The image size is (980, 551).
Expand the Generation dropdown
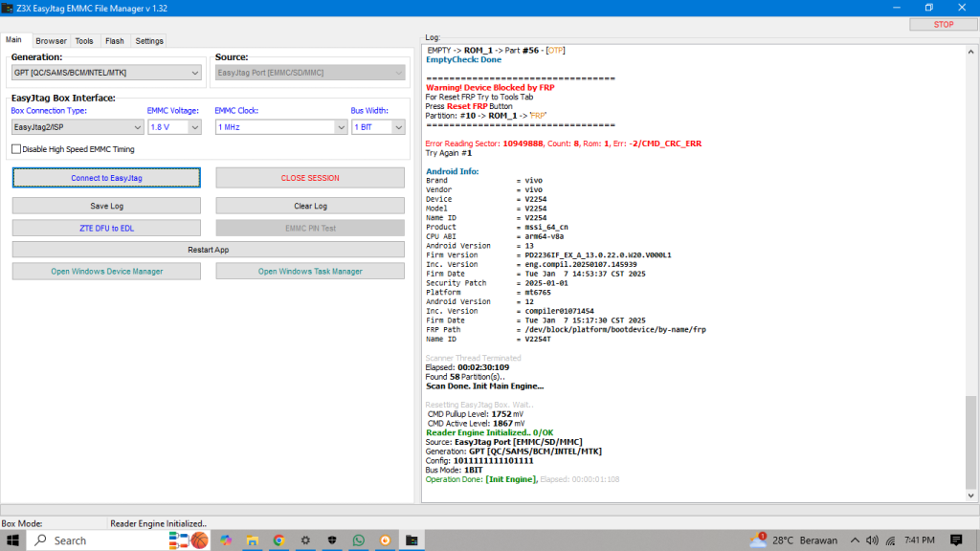(x=106, y=73)
